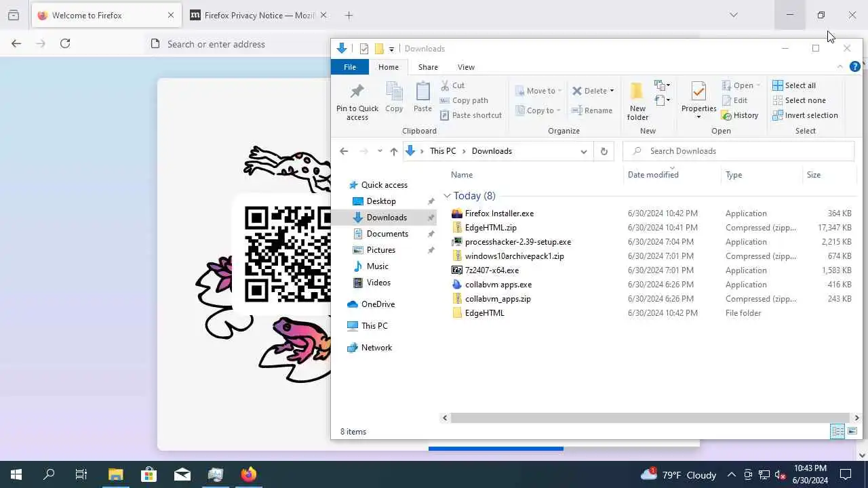Screen dimensions: 868x488
Task: Open Task View on the taskbar
Action: pyautogui.click(x=81, y=474)
